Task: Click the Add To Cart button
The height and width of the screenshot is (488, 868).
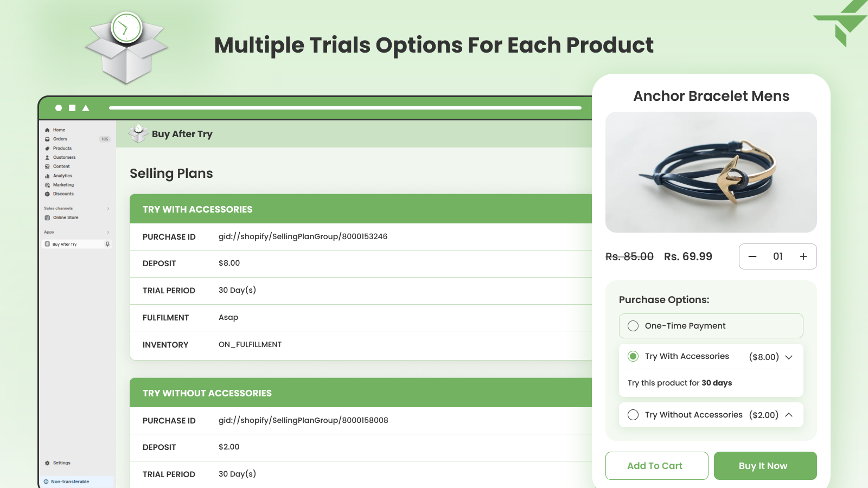Action: click(x=656, y=465)
